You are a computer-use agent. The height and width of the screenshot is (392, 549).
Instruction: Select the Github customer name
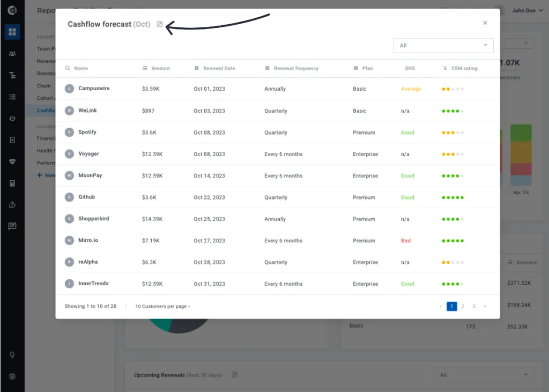tap(86, 197)
